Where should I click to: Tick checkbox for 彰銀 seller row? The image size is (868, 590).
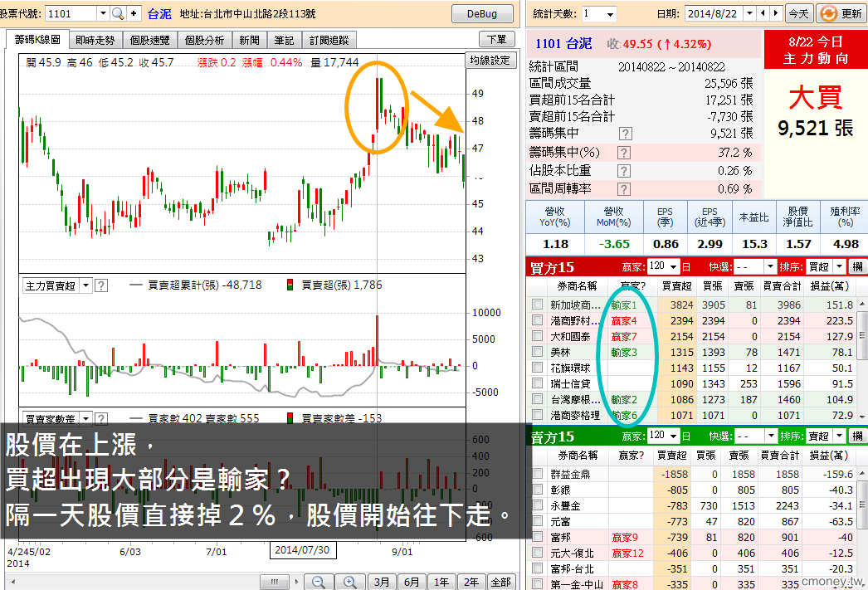(x=537, y=490)
